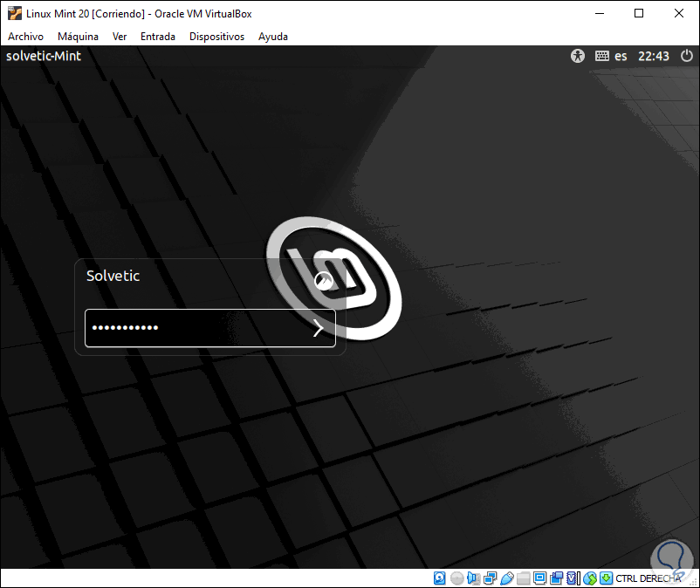This screenshot has width=700, height=588.
Task: Open the Dispositivos menu
Action: tap(216, 37)
